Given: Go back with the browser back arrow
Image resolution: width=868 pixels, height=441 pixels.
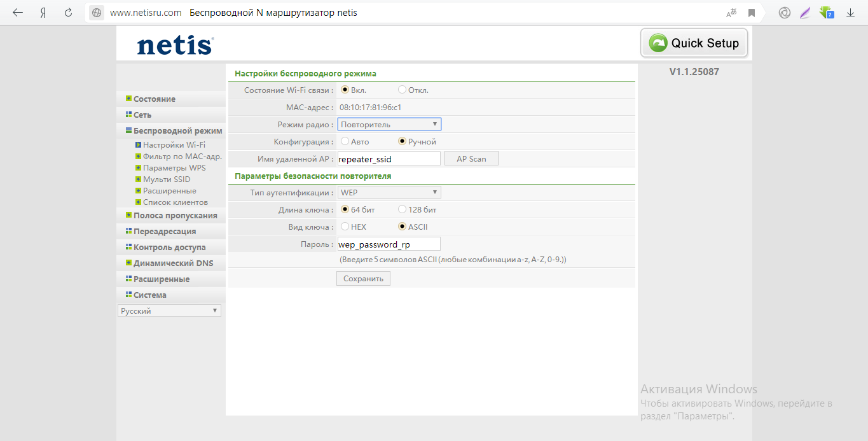Looking at the screenshot, I should click(18, 13).
